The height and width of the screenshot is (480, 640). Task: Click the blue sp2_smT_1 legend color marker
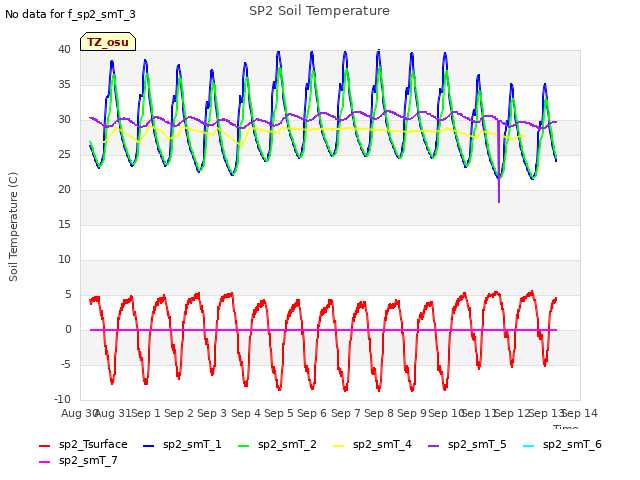pos(149,446)
